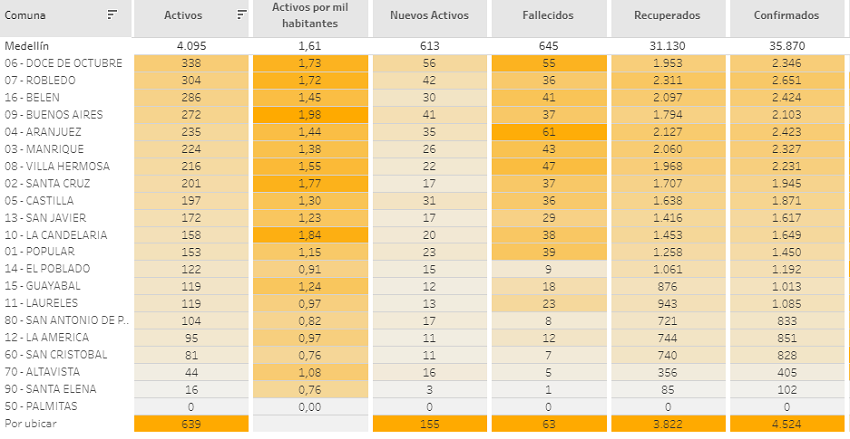850x439 pixels.
Task: Click Aranjuez Fallecidos cell showing 61
Action: pos(547,131)
